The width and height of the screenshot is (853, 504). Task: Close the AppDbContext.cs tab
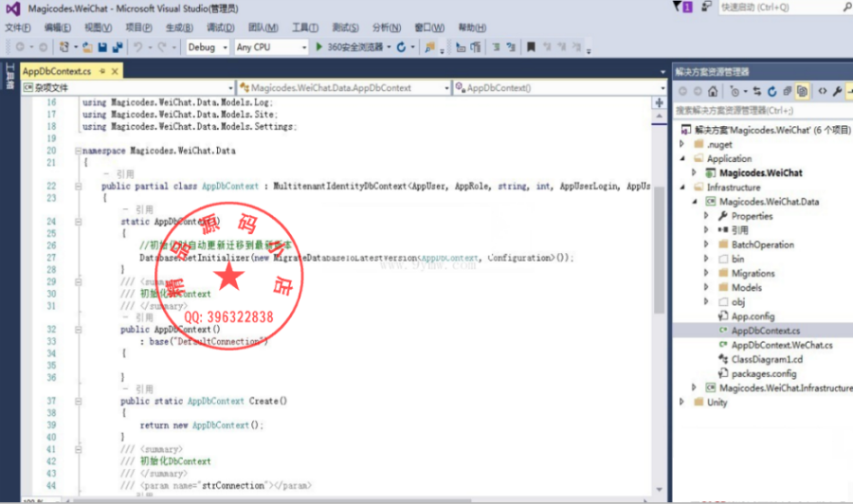pos(115,71)
